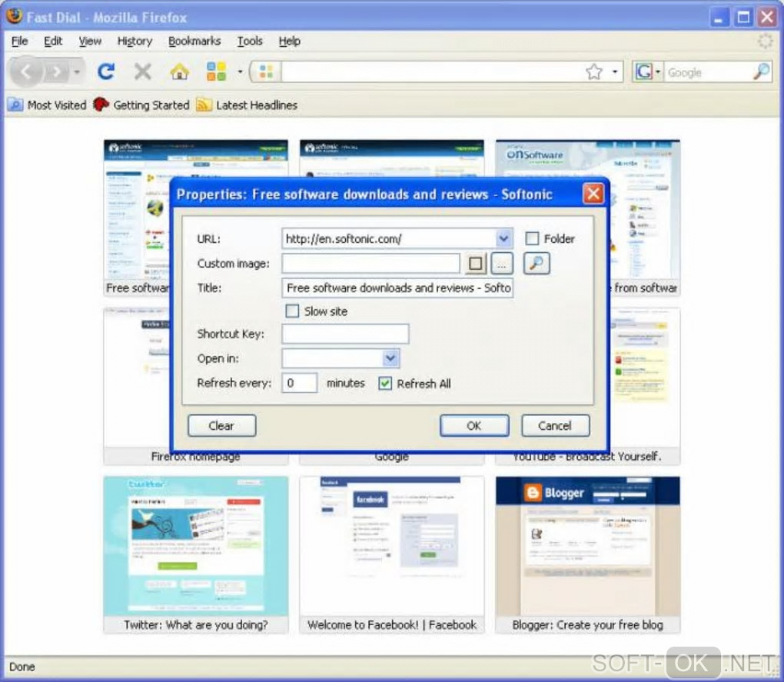Click the search magnifier icon in toolbar

pyautogui.click(x=762, y=72)
